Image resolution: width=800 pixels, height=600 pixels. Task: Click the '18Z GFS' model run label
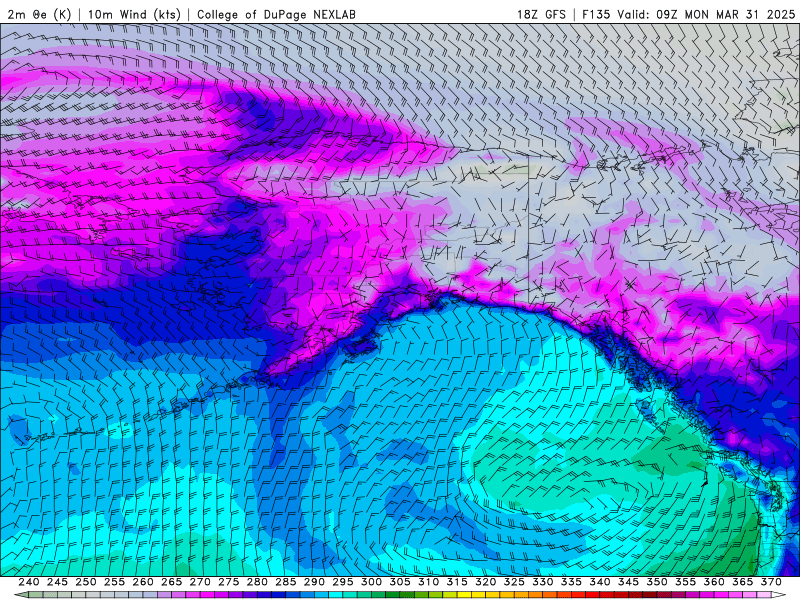[x=541, y=14]
